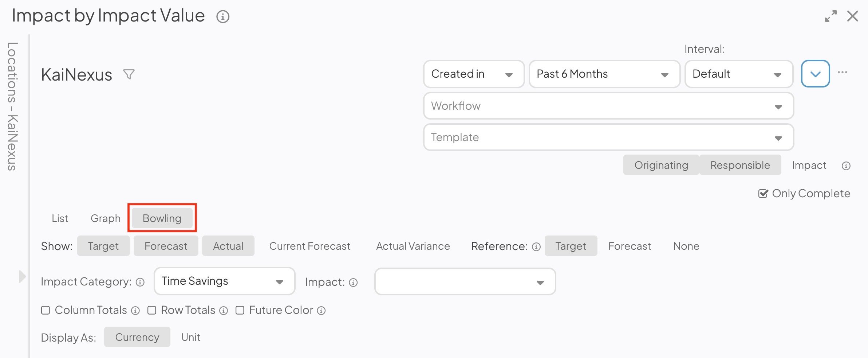This screenshot has width=868, height=358.
Task: Open the Time Savings impact category dropdown
Action: (x=224, y=281)
